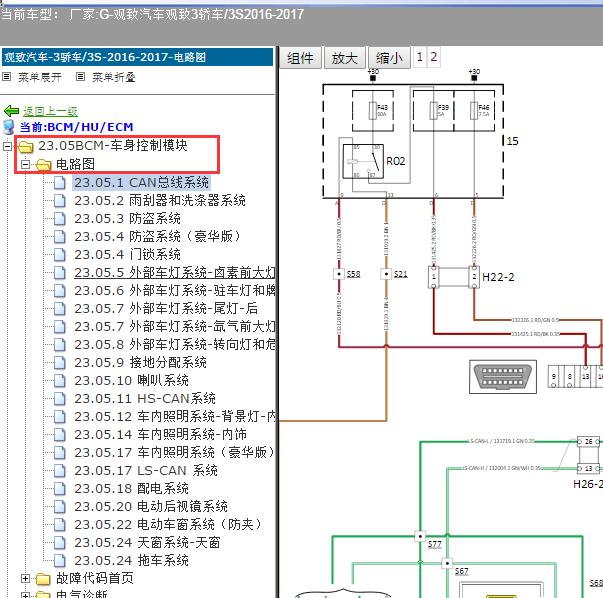Viewport: 603px width, 598px height.
Task: Click document icon for 23.05.11 HS-CAN系统
Action: click(x=60, y=399)
